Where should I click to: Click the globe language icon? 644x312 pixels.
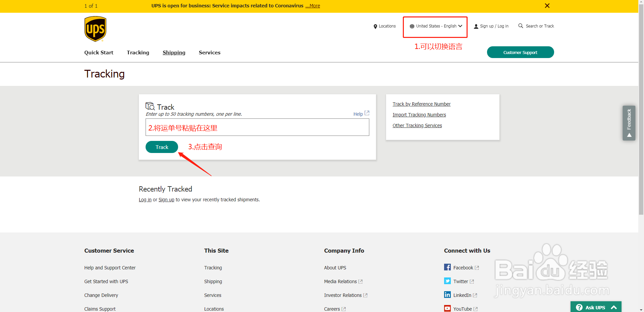click(x=412, y=26)
